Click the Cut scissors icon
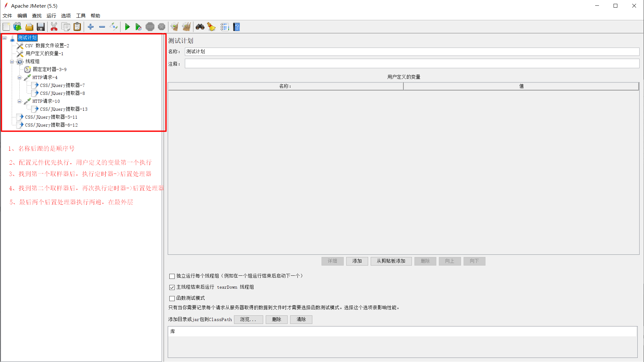The height and width of the screenshot is (362, 644). coord(54,27)
